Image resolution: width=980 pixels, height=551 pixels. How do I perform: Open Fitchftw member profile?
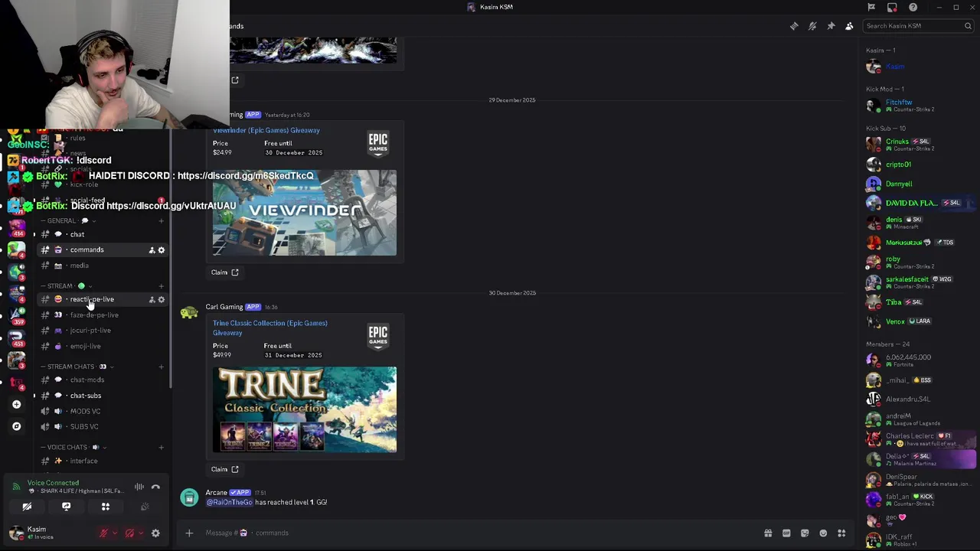point(919,106)
